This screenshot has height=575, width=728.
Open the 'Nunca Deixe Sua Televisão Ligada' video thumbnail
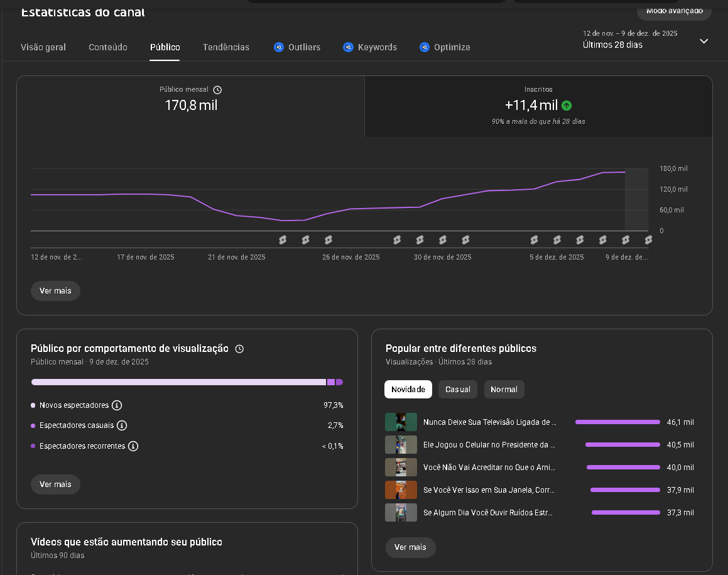coord(401,422)
